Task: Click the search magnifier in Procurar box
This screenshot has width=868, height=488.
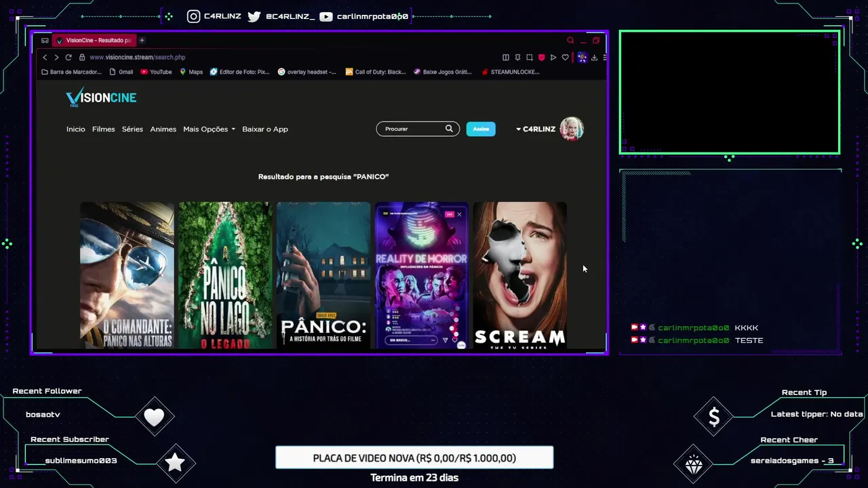Action: (x=449, y=129)
